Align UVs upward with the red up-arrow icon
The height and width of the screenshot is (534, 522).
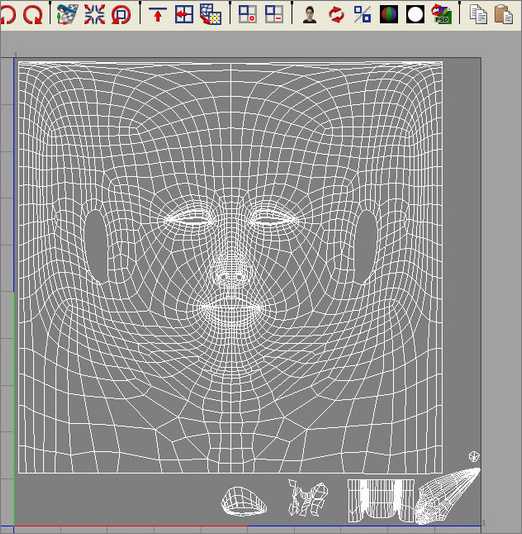click(157, 14)
